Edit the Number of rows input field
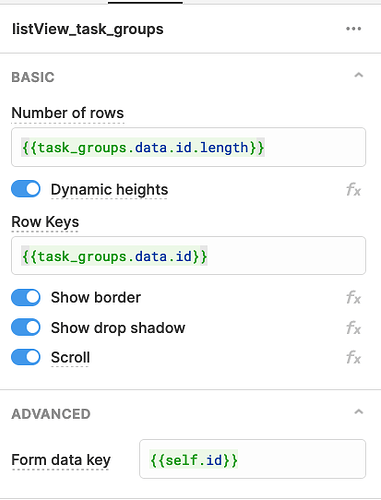This screenshot has height=500, width=381. point(188,147)
